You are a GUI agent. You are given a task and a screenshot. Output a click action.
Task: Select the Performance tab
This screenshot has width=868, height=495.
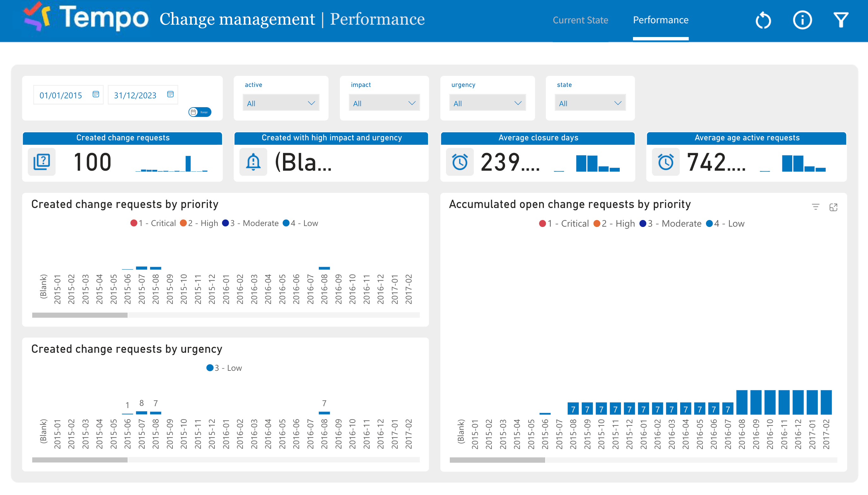660,20
